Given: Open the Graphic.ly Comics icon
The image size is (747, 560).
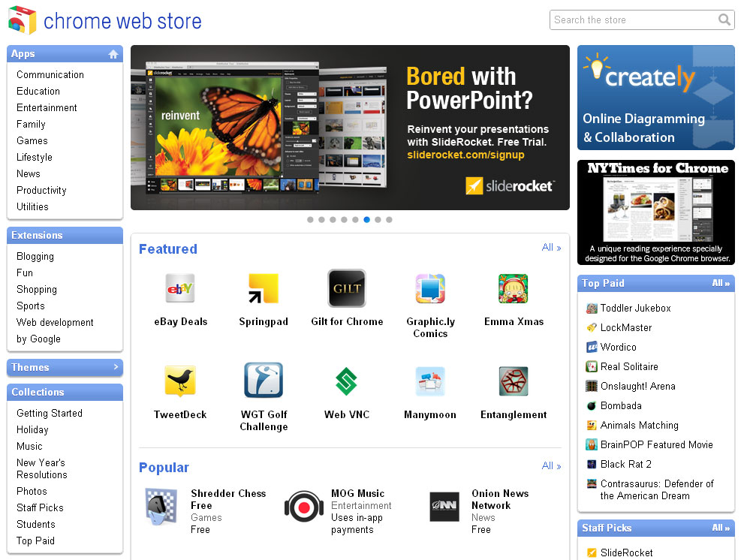Looking at the screenshot, I should pyautogui.click(x=430, y=288).
